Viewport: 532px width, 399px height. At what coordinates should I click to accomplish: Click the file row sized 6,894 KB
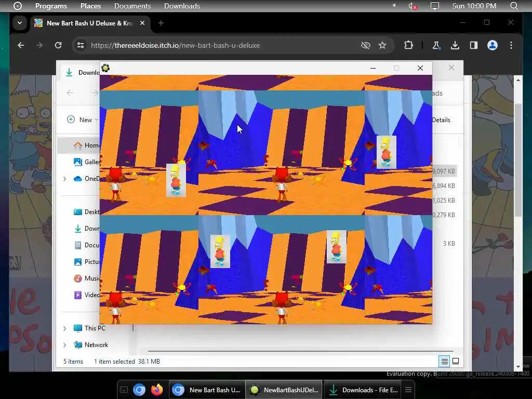pos(445,185)
